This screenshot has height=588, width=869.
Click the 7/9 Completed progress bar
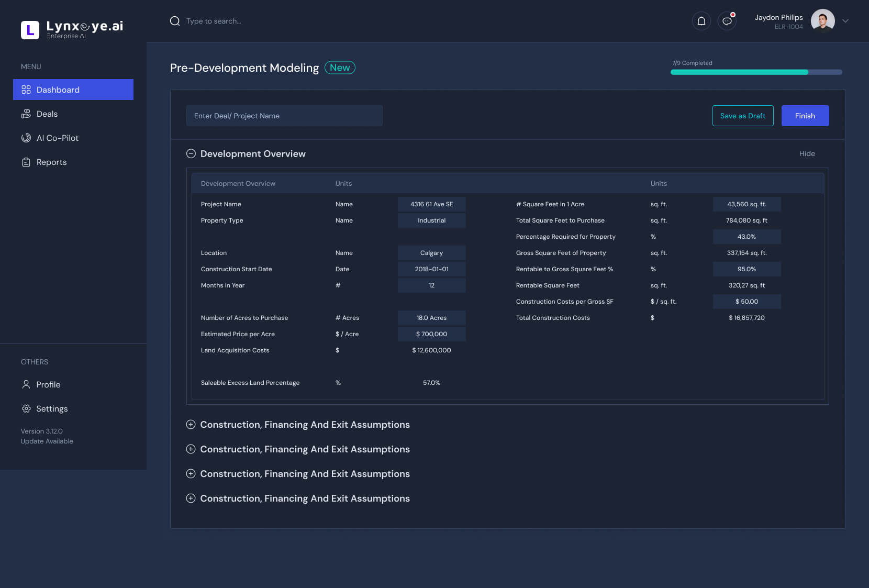point(756,72)
